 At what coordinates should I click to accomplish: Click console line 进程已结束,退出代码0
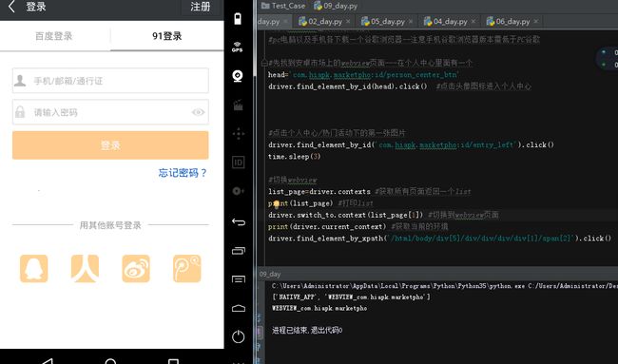307,330
